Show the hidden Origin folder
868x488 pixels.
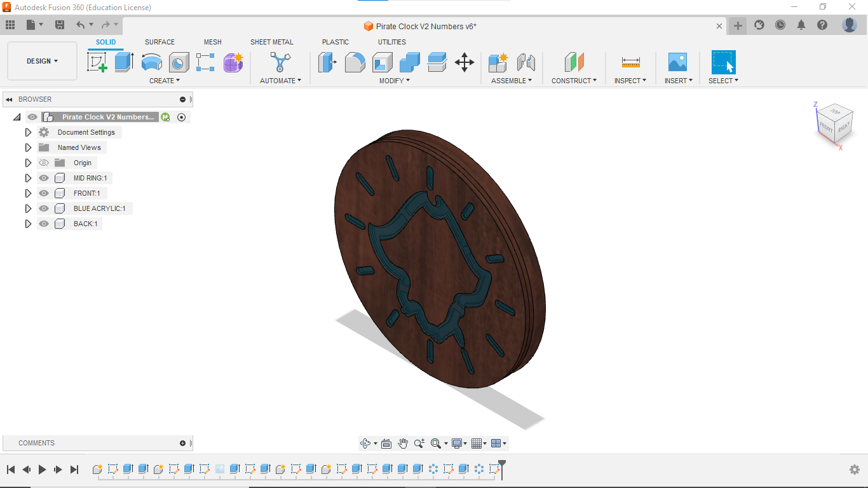pos(44,163)
